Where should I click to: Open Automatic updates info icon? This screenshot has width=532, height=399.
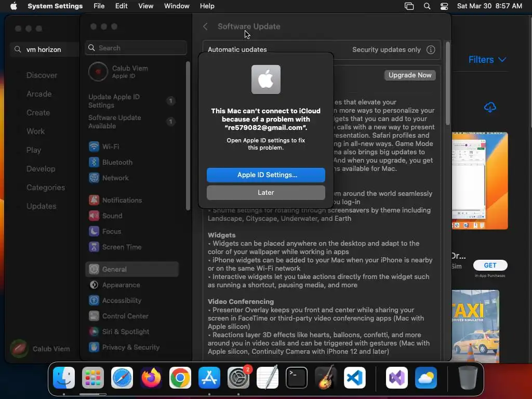431,49
